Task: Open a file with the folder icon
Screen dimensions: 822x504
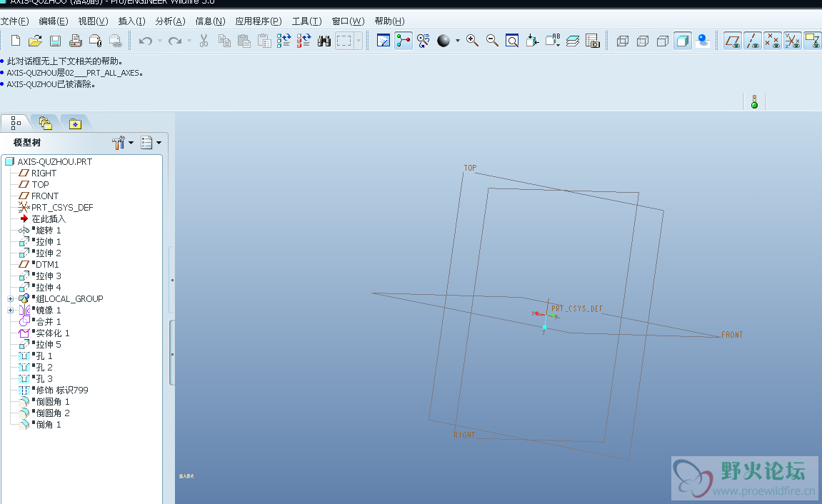Action: pos(35,41)
